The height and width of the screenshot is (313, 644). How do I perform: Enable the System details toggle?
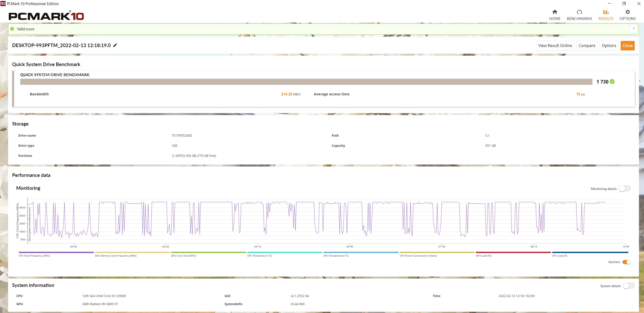tap(628, 286)
